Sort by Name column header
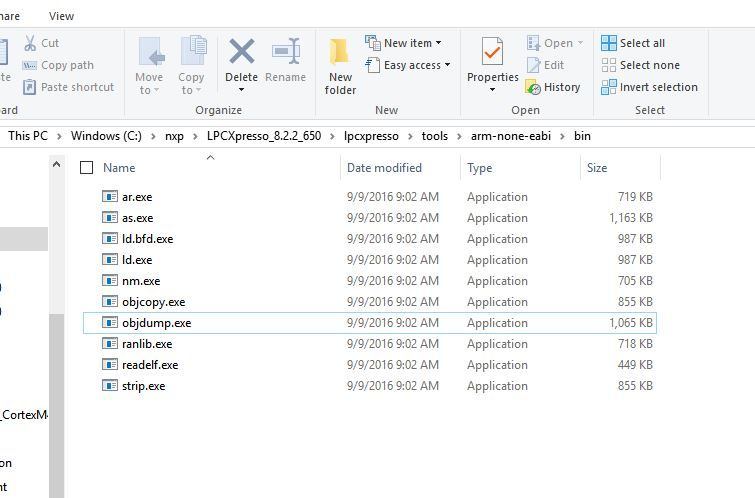The width and height of the screenshot is (755, 498). [x=119, y=168]
